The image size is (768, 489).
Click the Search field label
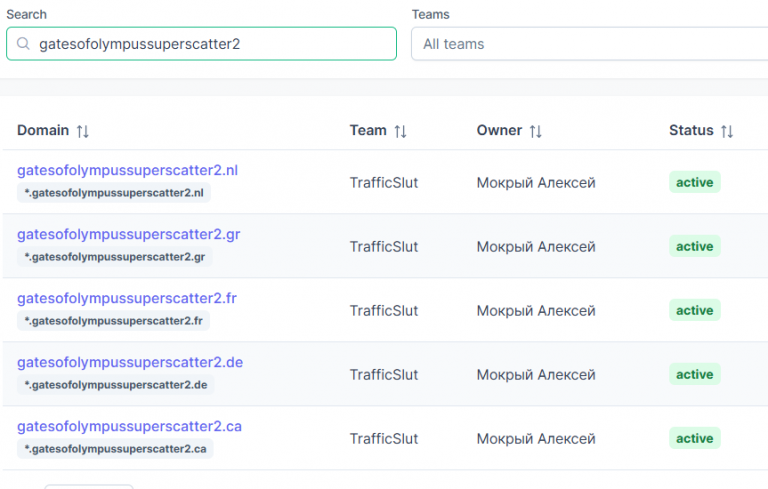[x=26, y=14]
